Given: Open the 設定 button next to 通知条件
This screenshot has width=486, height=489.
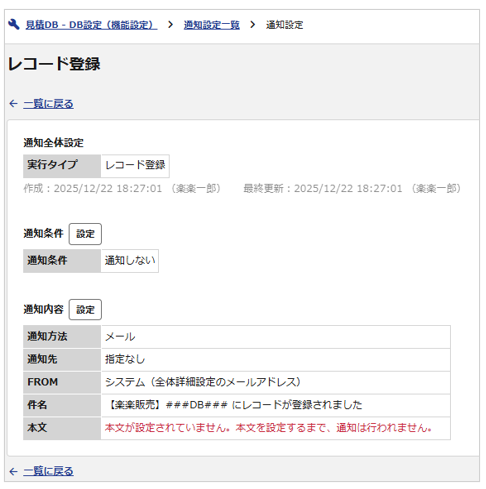Looking at the screenshot, I should [x=85, y=234].
